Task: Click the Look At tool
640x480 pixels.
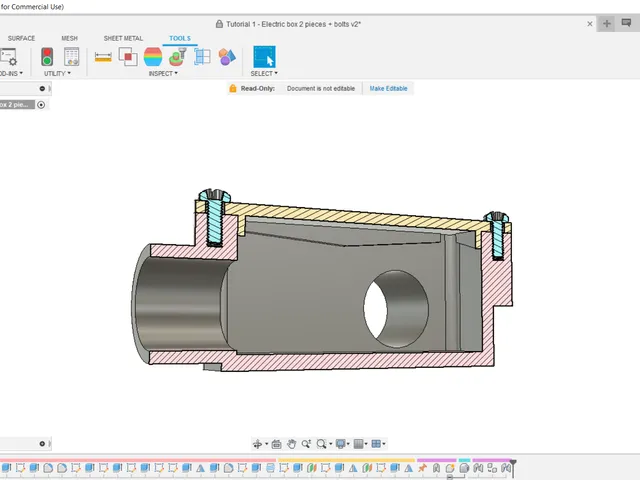Action: point(276,444)
